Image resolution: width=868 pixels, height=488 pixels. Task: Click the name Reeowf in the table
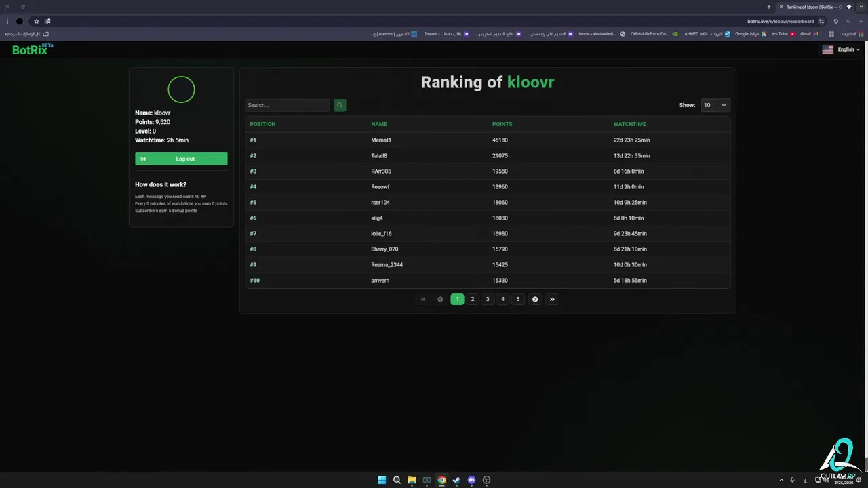tap(380, 187)
